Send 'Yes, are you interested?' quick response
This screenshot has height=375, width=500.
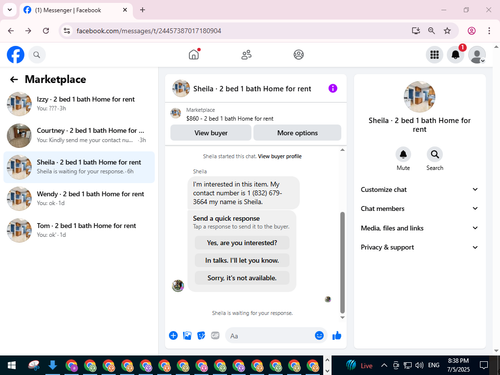[x=242, y=243]
